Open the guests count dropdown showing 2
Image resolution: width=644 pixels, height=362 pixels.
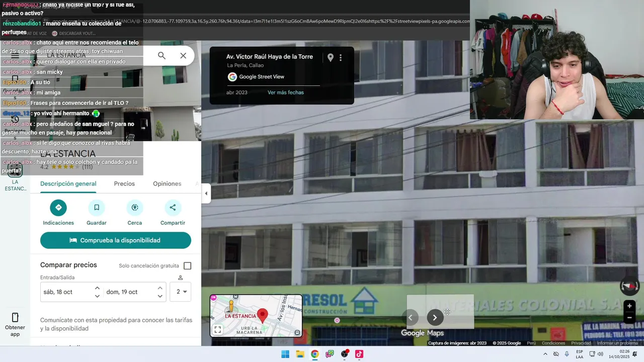pos(181,292)
